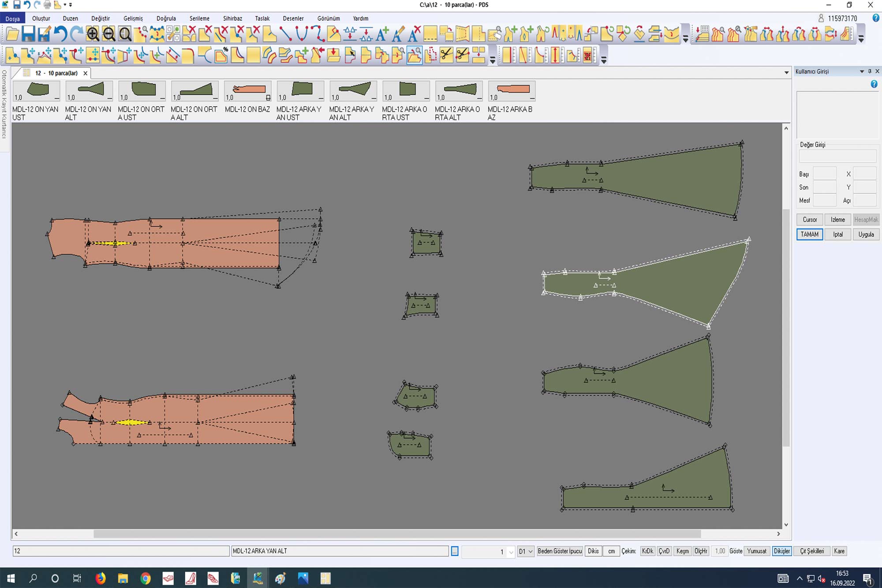Toggle the Kare option in status bar
Screen dimensions: 882x588
[x=839, y=551]
